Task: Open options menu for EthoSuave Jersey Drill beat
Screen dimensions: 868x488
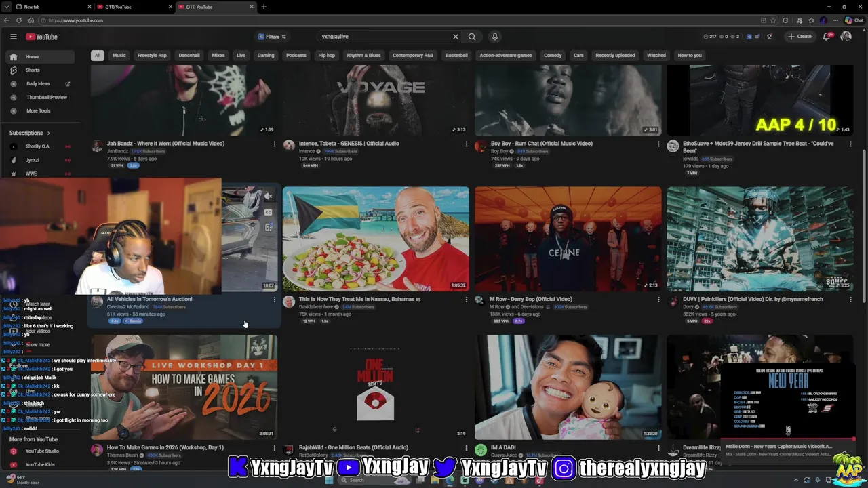Action: (x=850, y=144)
